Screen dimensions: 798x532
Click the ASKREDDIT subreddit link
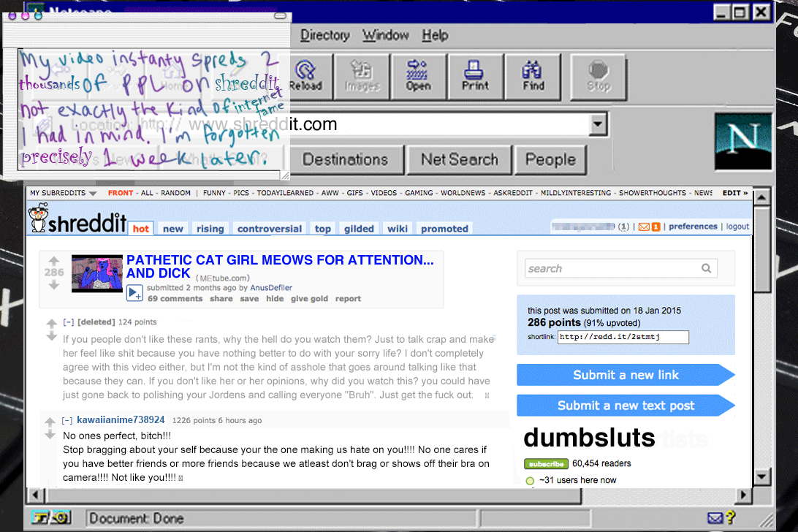[x=512, y=193]
